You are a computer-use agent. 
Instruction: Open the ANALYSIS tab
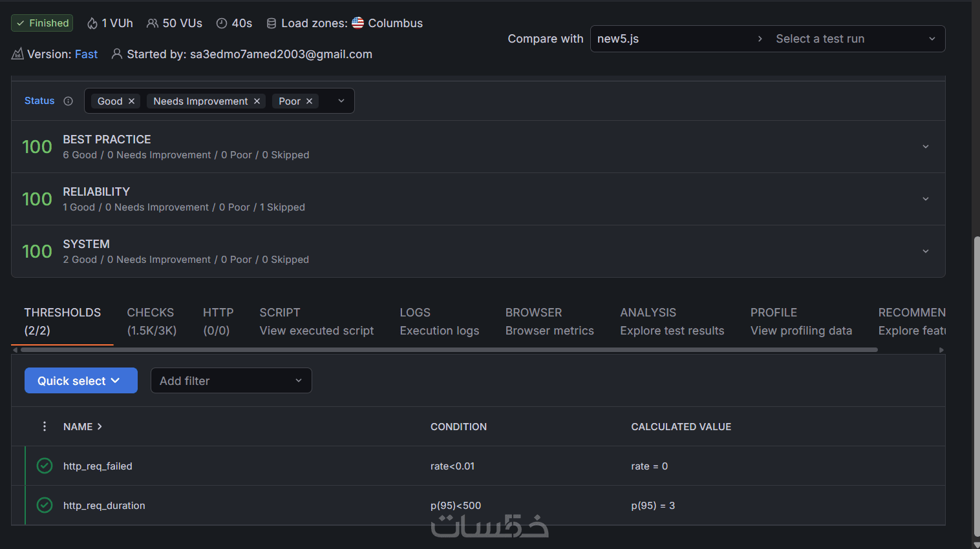point(672,321)
